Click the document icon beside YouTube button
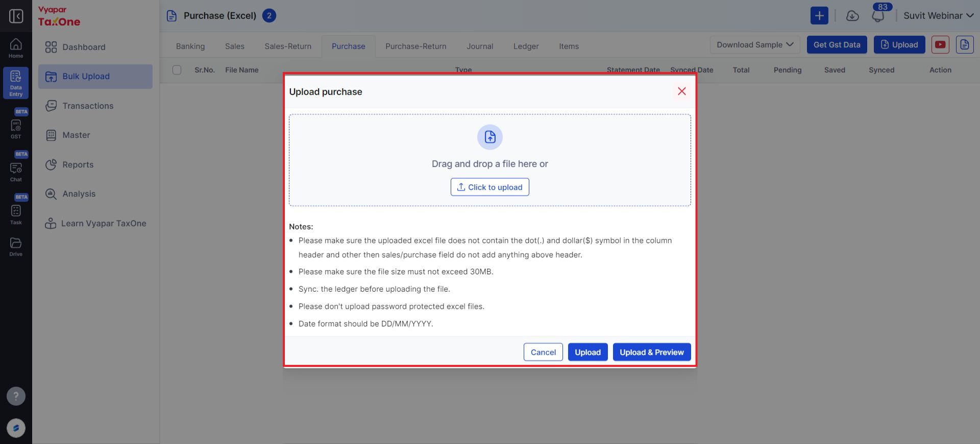 (965, 44)
